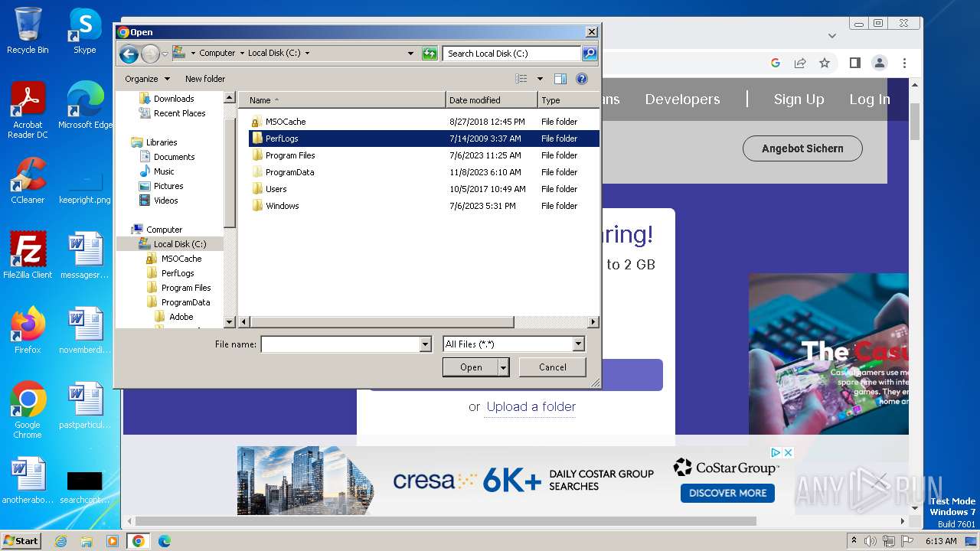Click the Start button

(x=21, y=541)
